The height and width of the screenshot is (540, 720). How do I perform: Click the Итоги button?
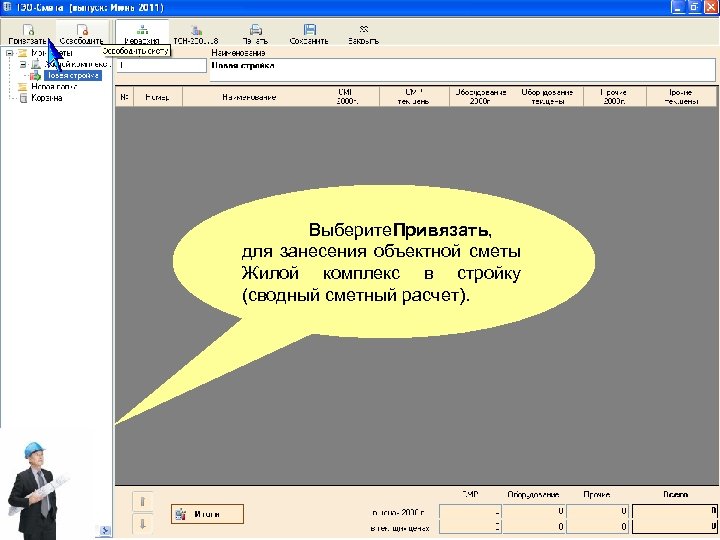click(x=207, y=514)
